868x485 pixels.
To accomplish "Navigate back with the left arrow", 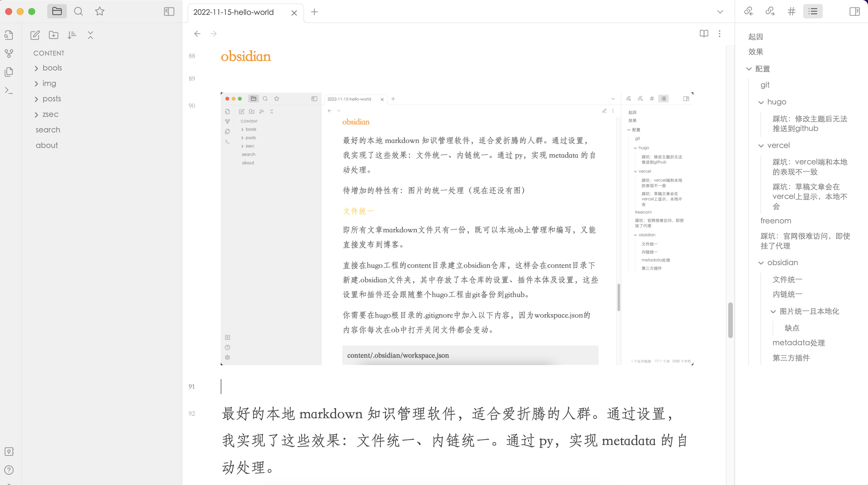I will tap(197, 34).
